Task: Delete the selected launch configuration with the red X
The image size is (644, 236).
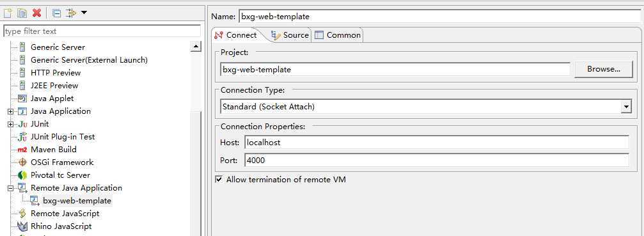Action: (x=36, y=13)
